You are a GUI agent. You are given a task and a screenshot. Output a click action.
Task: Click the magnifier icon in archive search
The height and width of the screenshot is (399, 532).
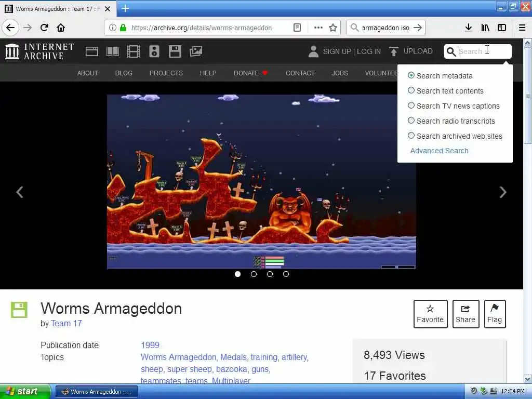(x=451, y=51)
